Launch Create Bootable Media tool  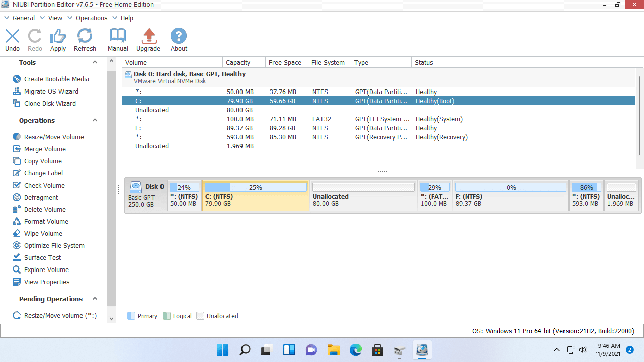[x=56, y=79]
